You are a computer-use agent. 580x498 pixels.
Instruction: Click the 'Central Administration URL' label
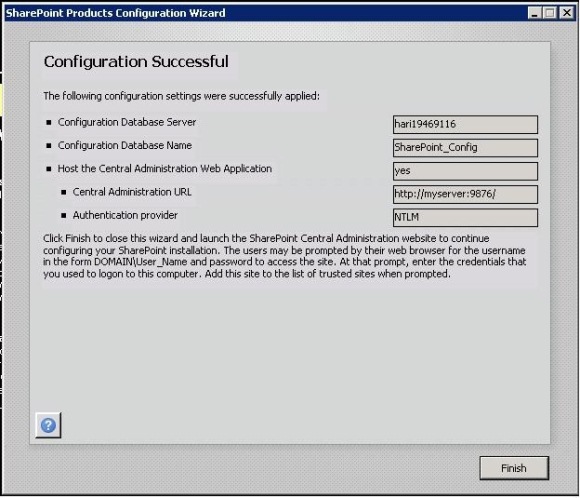click(x=132, y=192)
